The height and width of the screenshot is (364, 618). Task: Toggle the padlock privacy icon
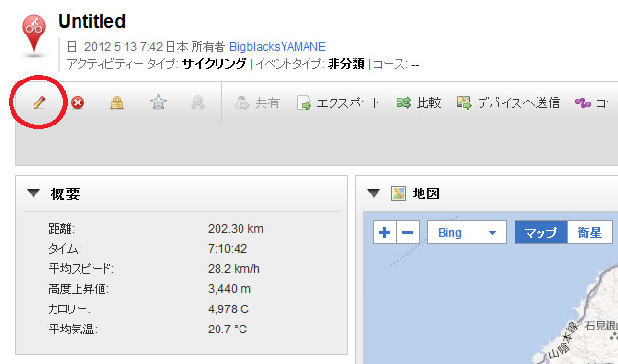click(117, 102)
